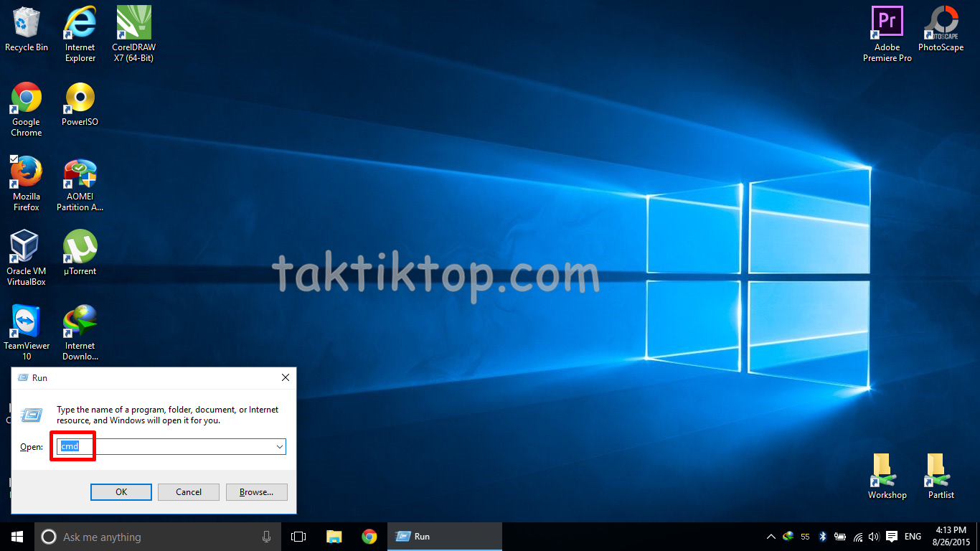
Task: Select the Internet Explorer desktop shortcut
Action: [80, 34]
